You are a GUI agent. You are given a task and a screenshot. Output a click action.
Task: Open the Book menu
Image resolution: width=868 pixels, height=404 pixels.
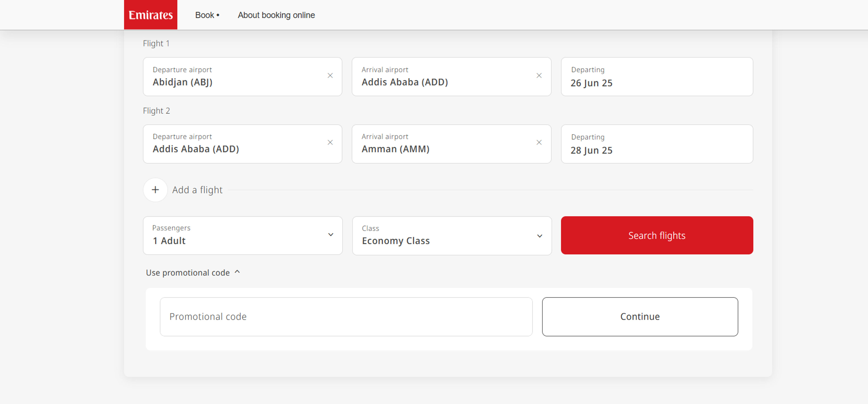(x=207, y=15)
